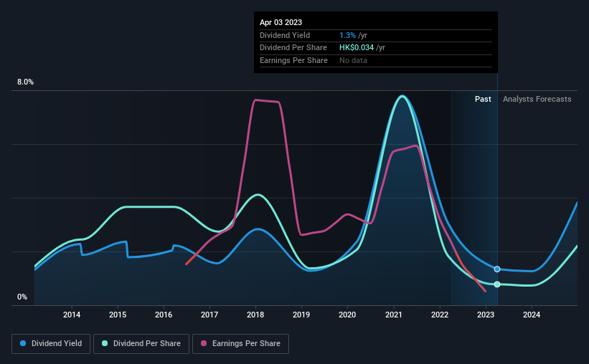Select the blue Dividend Yield data point marker
589x364 pixels.
coord(497,269)
